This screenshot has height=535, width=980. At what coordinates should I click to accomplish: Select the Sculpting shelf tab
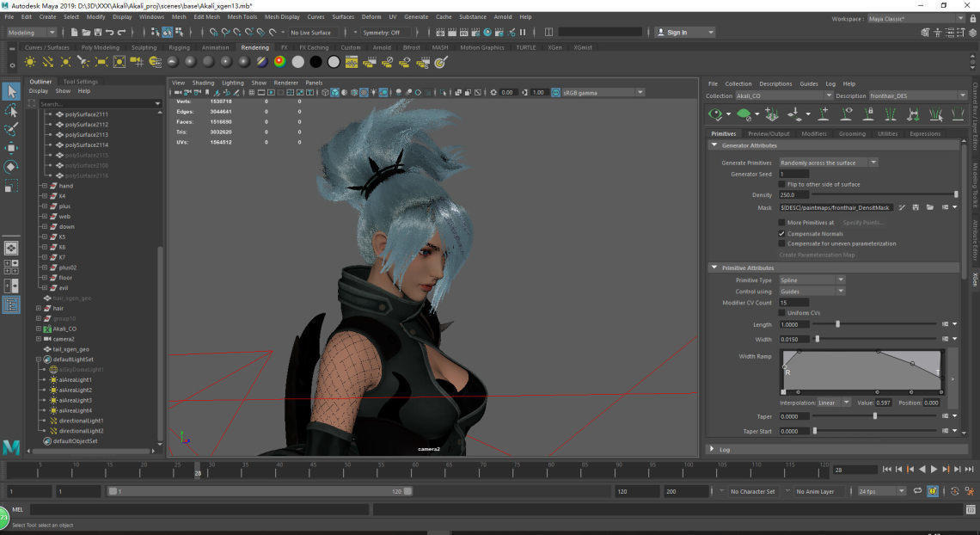pyautogui.click(x=144, y=47)
